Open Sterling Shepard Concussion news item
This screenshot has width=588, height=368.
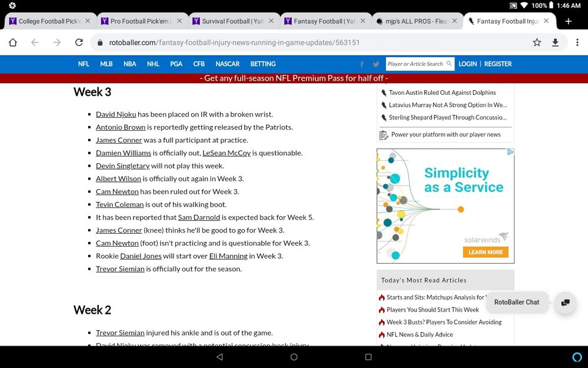point(447,118)
